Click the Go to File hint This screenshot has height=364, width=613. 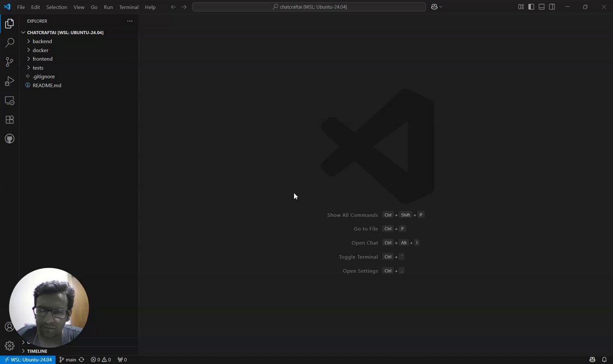[366, 229]
